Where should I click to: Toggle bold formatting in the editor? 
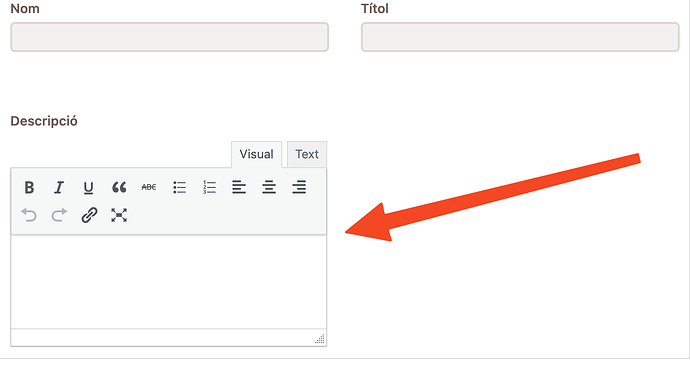point(29,188)
